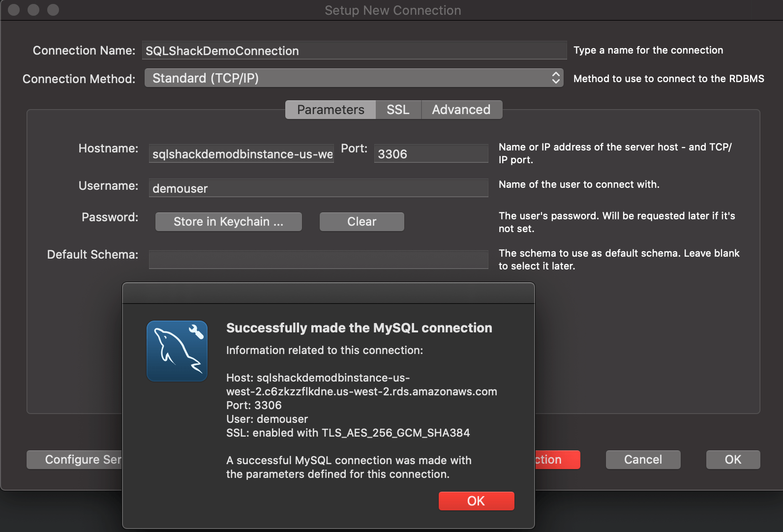This screenshot has width=783, height=532.
Task: Click the window minimize button
Action: tap(33, 10)
